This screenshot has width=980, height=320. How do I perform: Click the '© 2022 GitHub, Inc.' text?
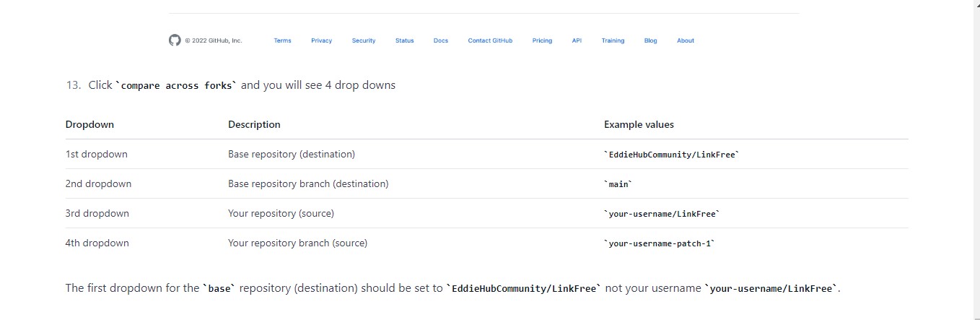click(x=213, y=40)
